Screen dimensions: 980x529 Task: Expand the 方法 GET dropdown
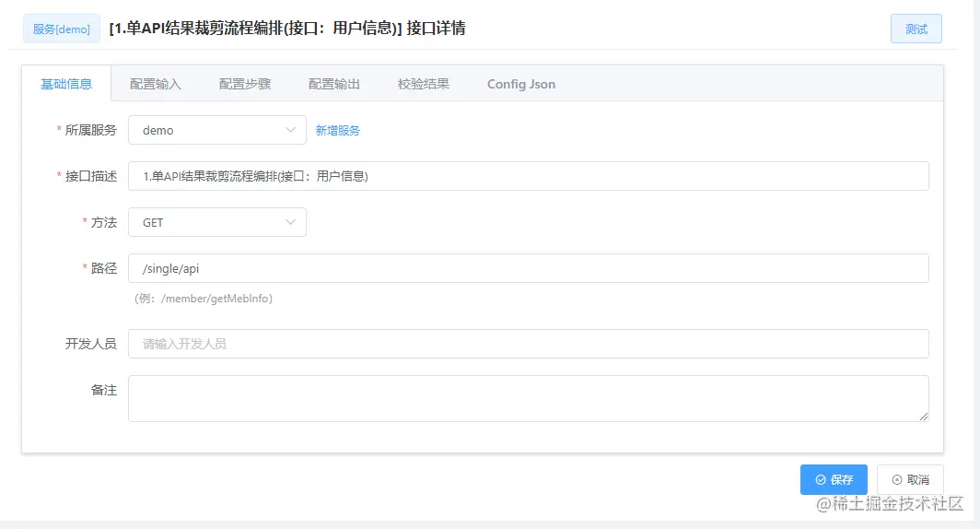[217, 223]
